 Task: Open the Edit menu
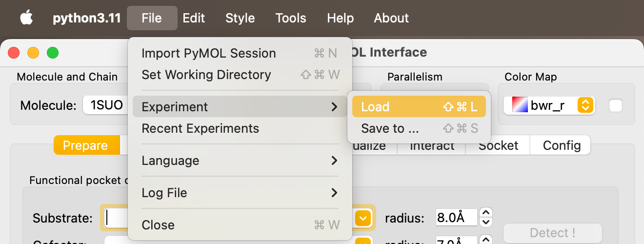click(194, 18)
